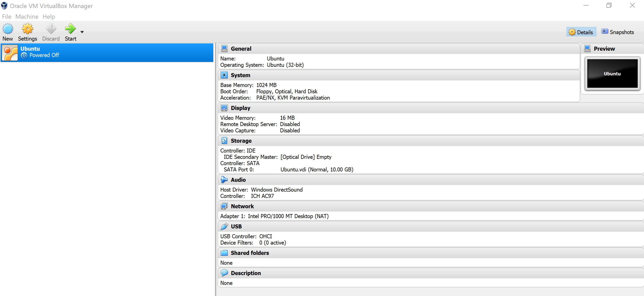
Task: Click the Discard saved state icon
Action: tap(51, 29)
